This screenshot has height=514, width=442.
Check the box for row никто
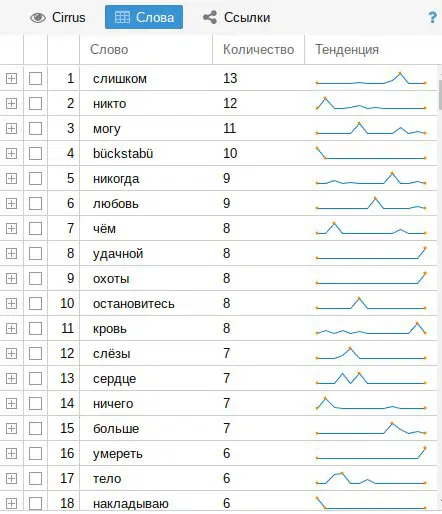pyautogui.click(x=35, y=103)
